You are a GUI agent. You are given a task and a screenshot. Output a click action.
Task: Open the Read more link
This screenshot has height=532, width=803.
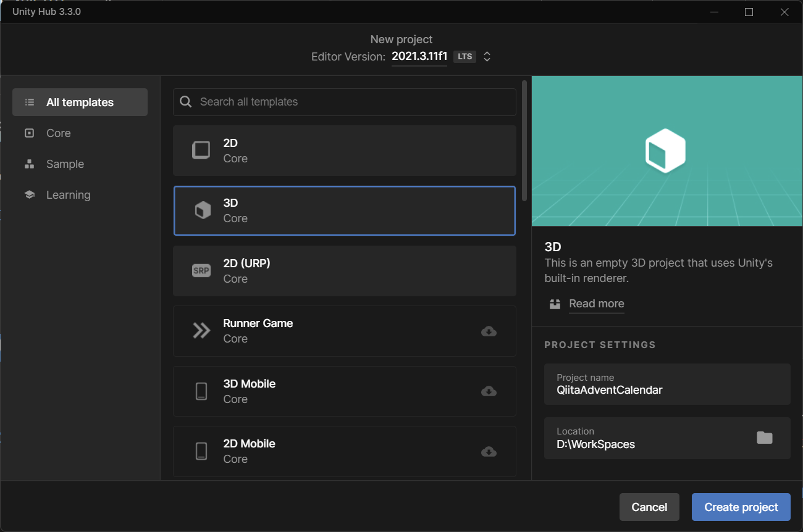(597, 304)
